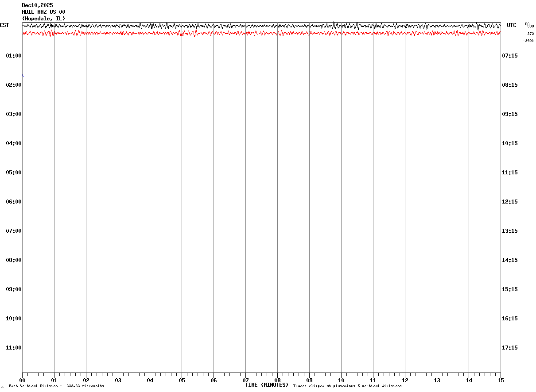Click the DC offset value -8920
This screenshot has width=536, height=392.
528,41
